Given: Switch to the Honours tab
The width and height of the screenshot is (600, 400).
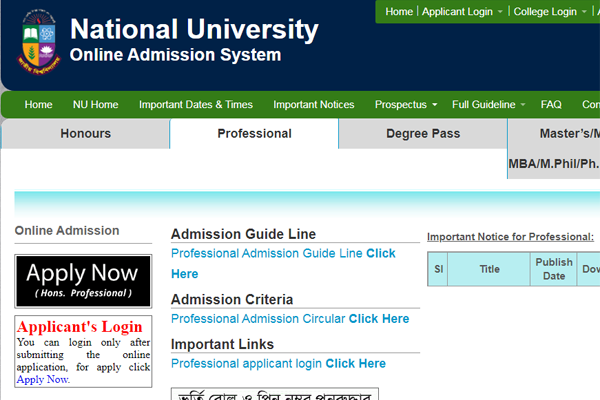Looking at the screenshot, I should pyautogui.click(x=86, y=134).
